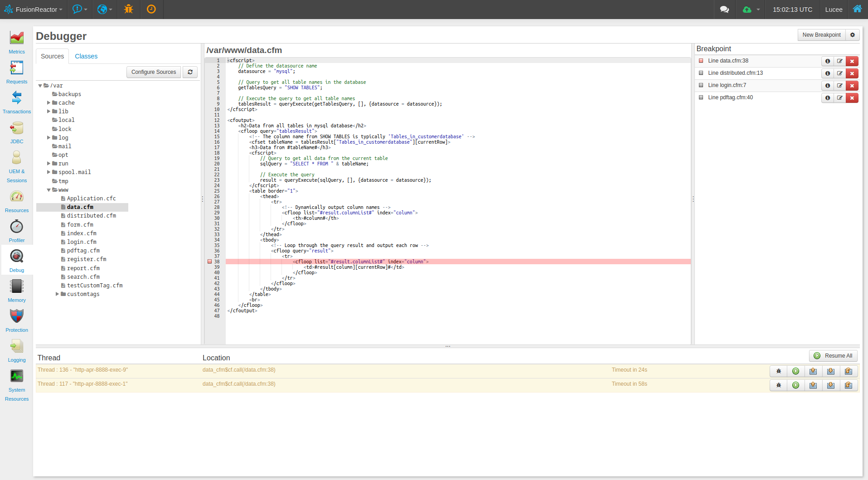Open the Metrics section in the sidebar
This screenshot has width=868, height=480.
click(17, 43)
